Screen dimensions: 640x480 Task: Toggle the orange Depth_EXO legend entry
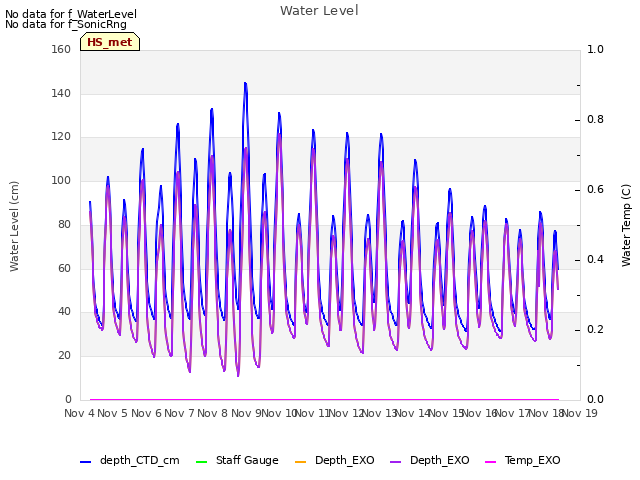point(334,460)
